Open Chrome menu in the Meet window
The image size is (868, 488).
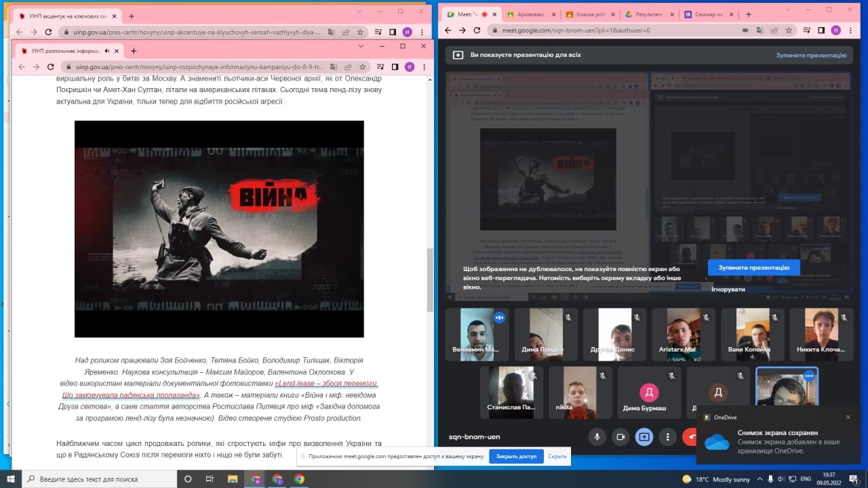[x=850, y=30]
